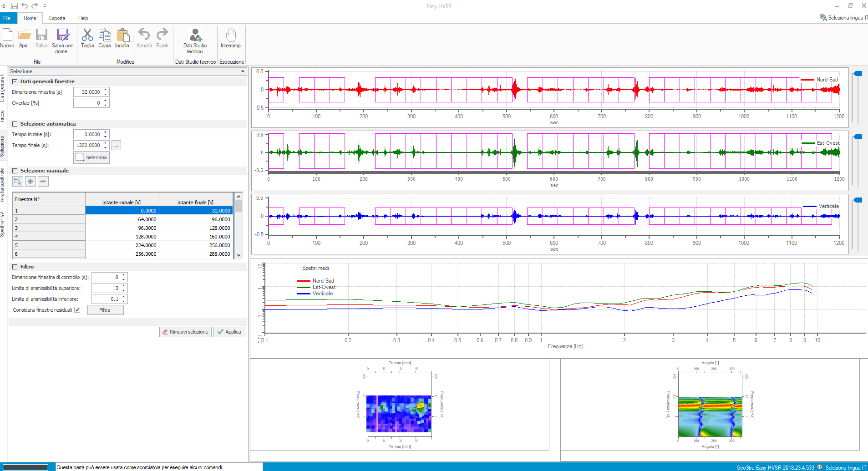The image size is (868, 471).
Task: Remove a window with the minus icon
Action: (43, 182)
